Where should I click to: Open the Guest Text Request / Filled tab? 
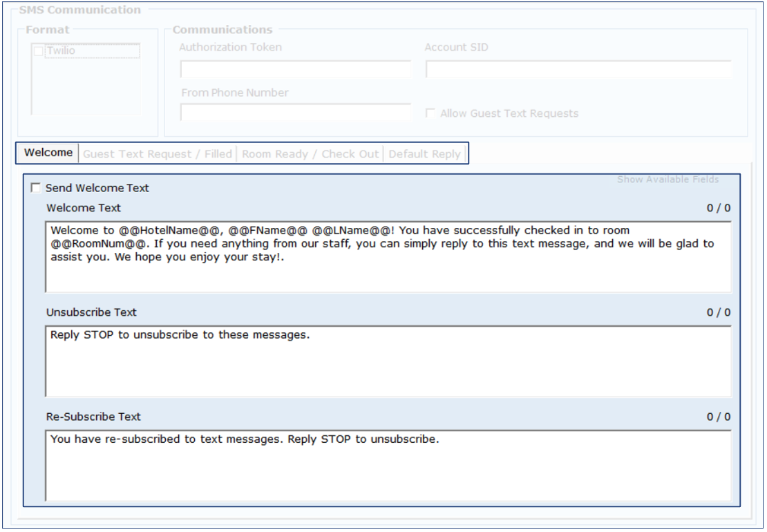point(158,154)
